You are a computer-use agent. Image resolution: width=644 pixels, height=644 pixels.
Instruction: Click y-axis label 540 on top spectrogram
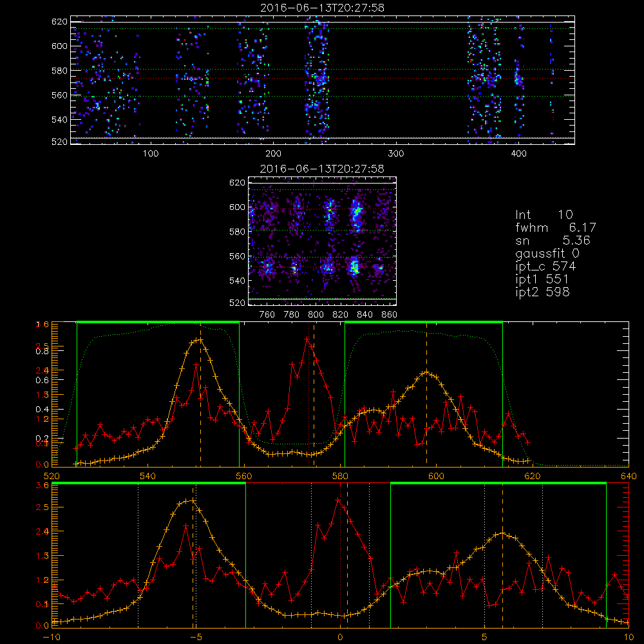pos(59,120)
